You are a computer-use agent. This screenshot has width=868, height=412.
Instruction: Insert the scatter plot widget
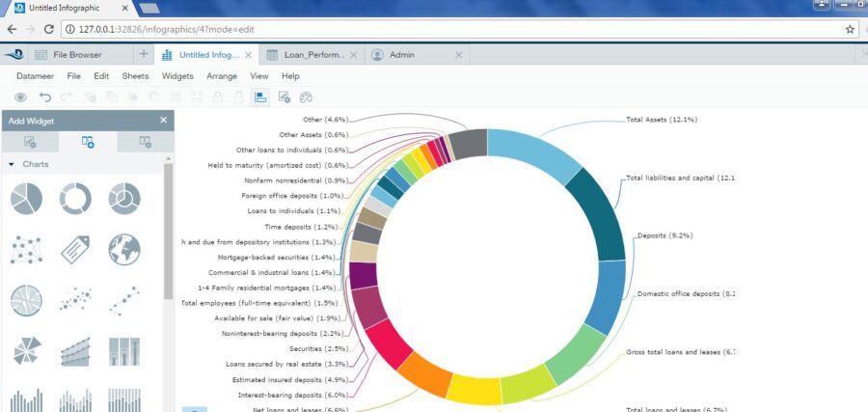75,299
